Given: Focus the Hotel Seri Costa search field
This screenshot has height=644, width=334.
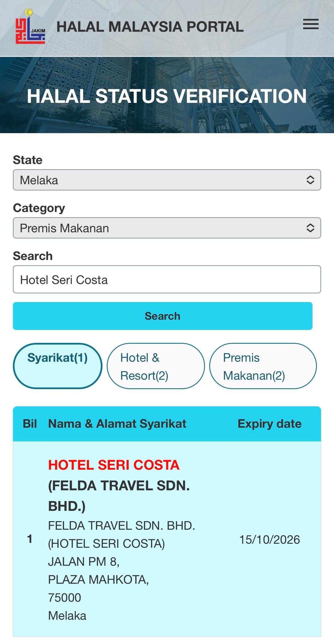Looking at the screenshot, I should pyautogui.click(x=167, y=279).
